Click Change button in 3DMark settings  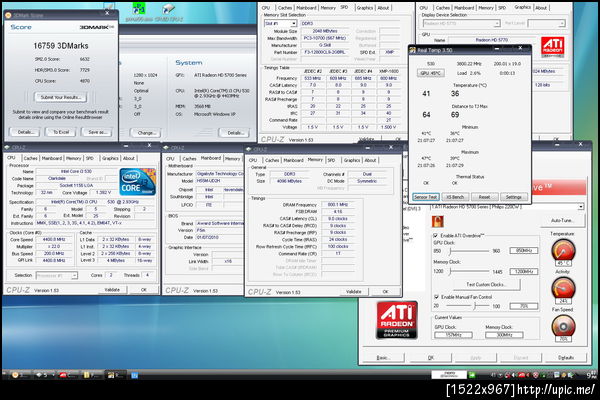click(146, 133)
